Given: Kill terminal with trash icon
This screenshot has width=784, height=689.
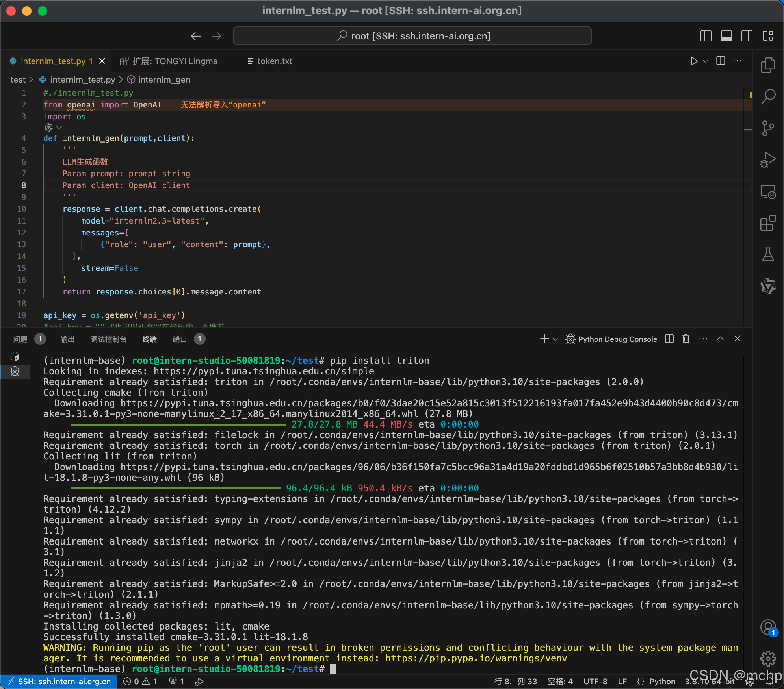Looking at the screenshot, I should point(686,339).
